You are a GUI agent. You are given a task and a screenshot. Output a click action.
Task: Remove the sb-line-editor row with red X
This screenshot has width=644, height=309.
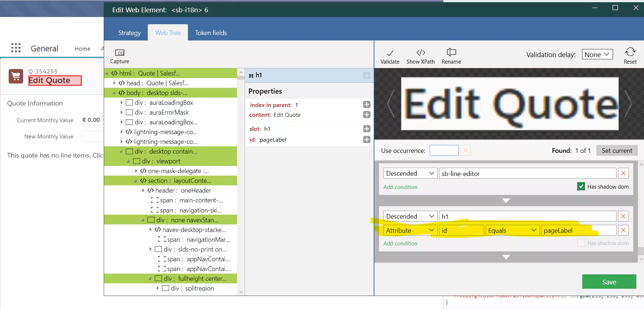tap(623, 173)
